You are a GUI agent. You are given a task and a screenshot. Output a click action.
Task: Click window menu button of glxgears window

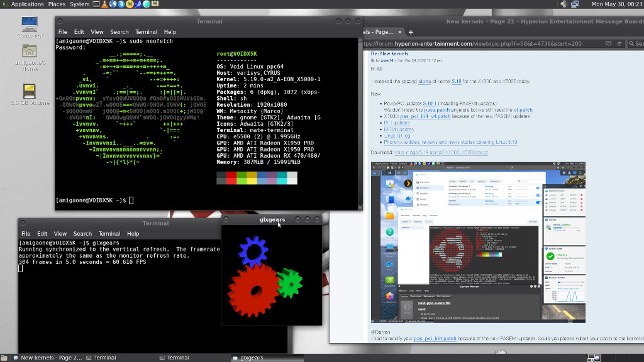tap(226, 219)
